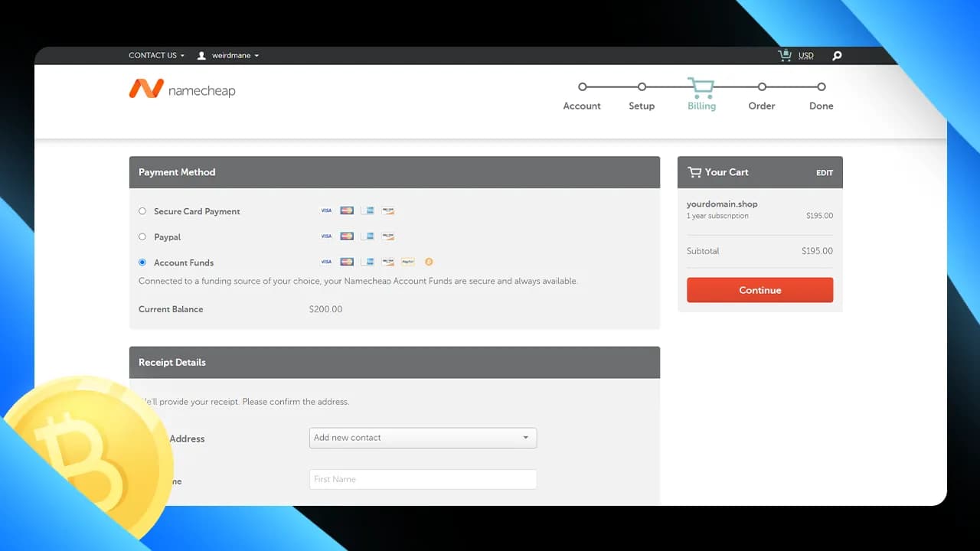Change the USD currency selector

806,56
